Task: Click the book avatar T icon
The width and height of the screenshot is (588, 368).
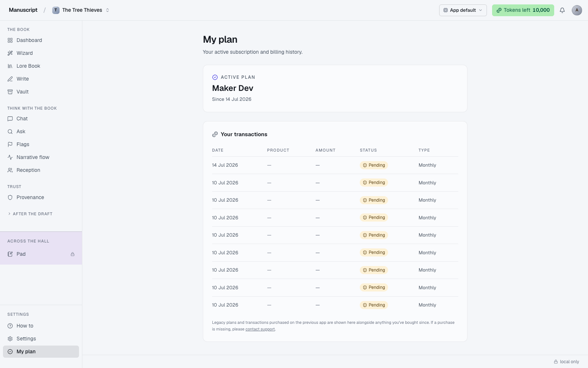Action: click(x=56, y=10)
